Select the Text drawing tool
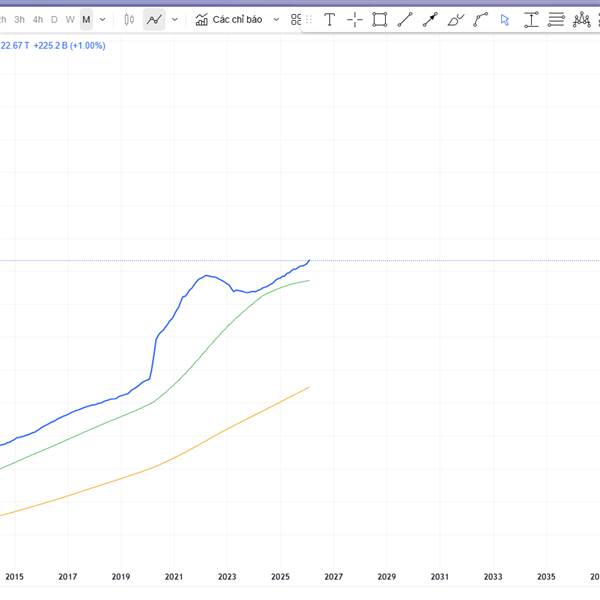The height and width of the screenshot is (600, 600). 329,19
